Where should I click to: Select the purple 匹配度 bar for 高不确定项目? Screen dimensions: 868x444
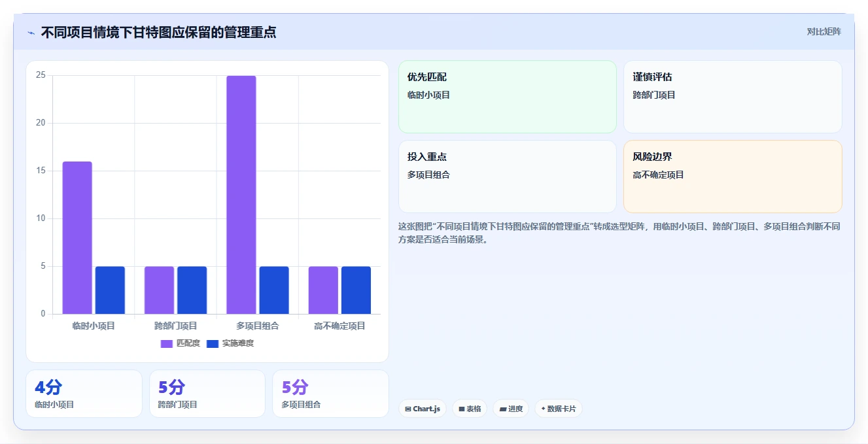click(x=323, y=290)
